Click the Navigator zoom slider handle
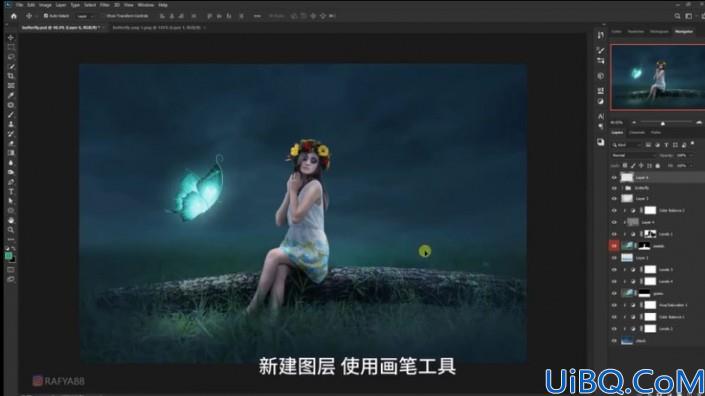The image size is (705, 396). click(662, 123)
